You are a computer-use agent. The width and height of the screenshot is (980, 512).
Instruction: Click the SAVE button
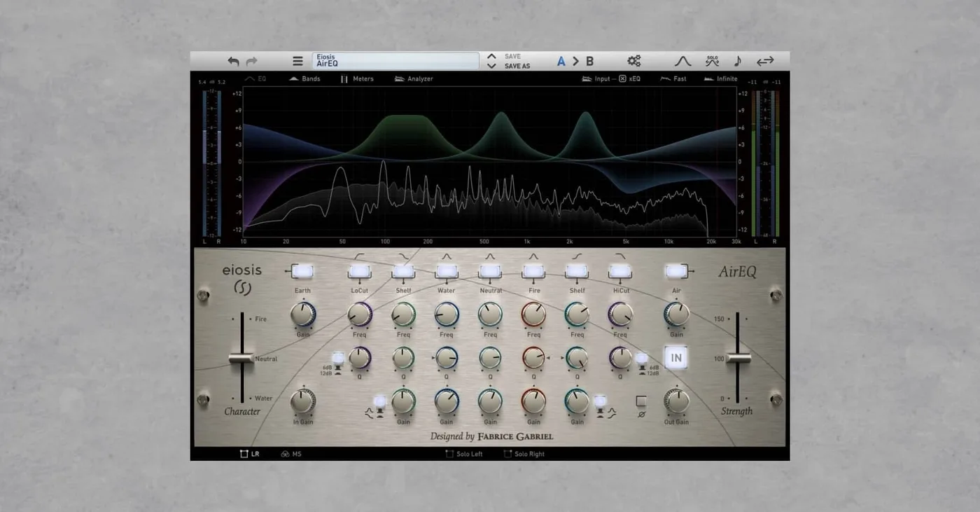[512, 57]
